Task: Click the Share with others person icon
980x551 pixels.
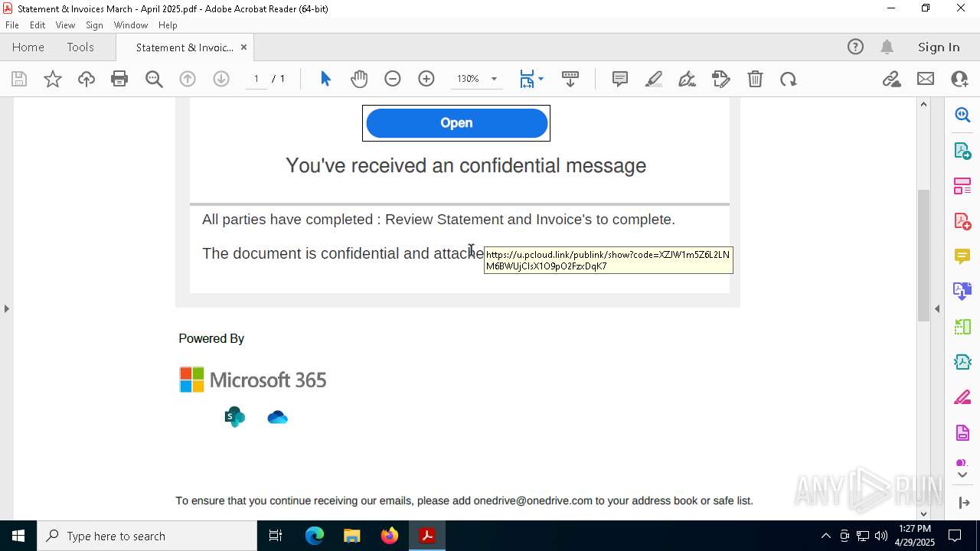Action: [x=959, y=79]
